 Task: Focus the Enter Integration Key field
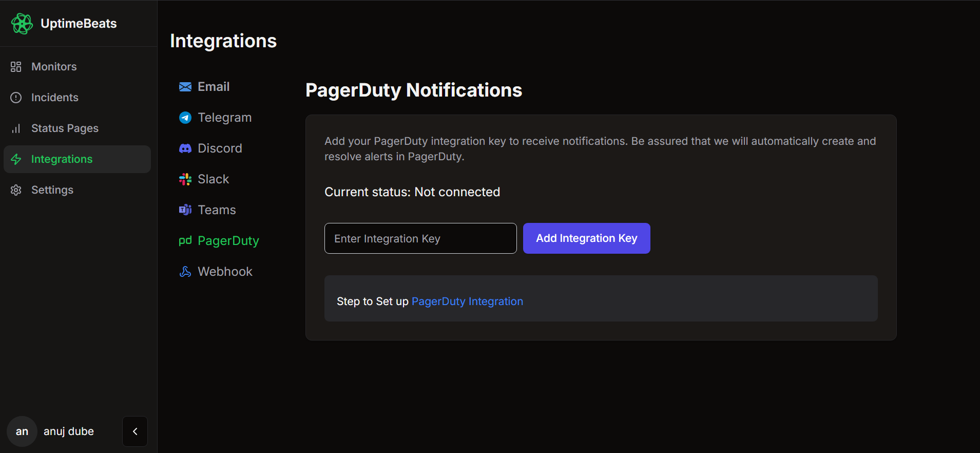(420, 238)
